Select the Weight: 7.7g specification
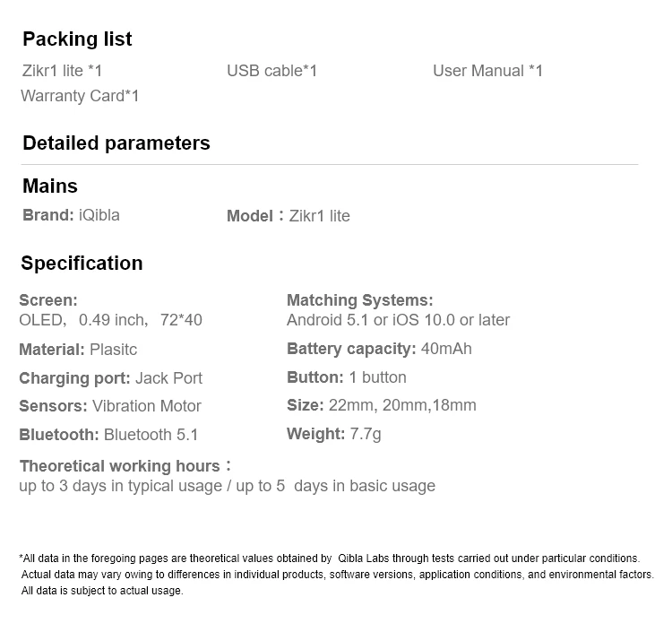The height and width of the screenshot is (632, 672). tap(334, 434)
